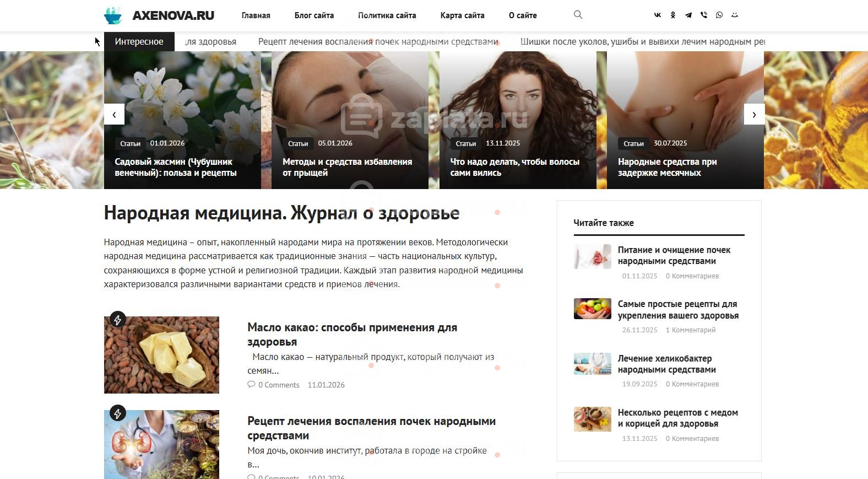Click the cocoa butter article thumbnail
Image resolution: width=868 pixels, height=479 pixels.
click(x=161, y=355)
